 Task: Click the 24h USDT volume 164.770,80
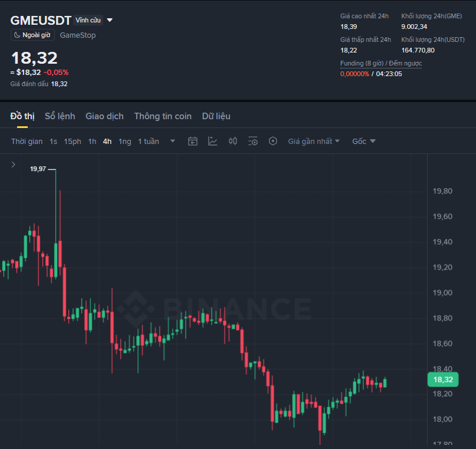pyautogui.click(x=418, y=50)
